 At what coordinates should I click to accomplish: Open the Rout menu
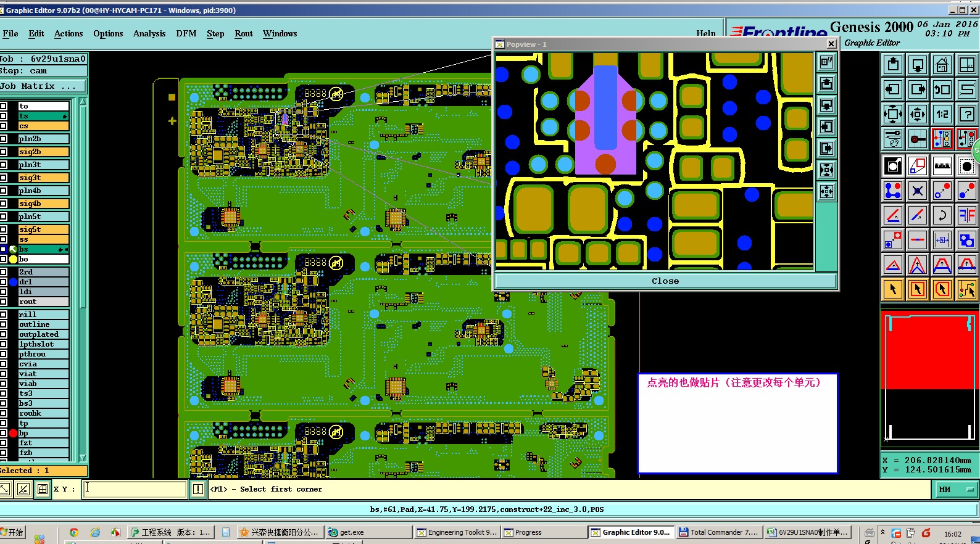tap(244, 33)
